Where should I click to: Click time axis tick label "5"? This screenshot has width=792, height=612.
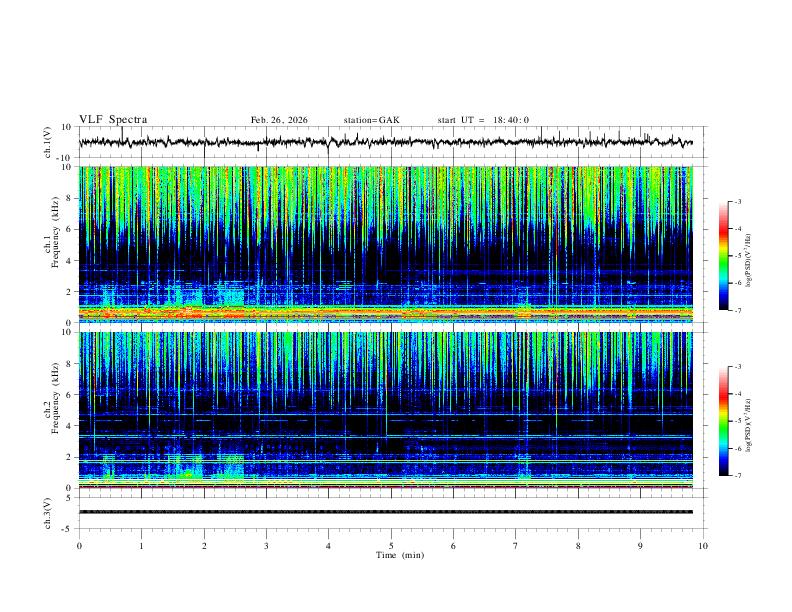coord(391,546)
